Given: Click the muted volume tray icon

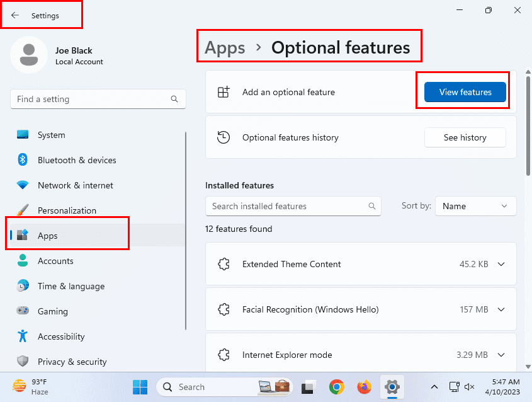Looking at the screenshot, I should (x=470, y=387).
